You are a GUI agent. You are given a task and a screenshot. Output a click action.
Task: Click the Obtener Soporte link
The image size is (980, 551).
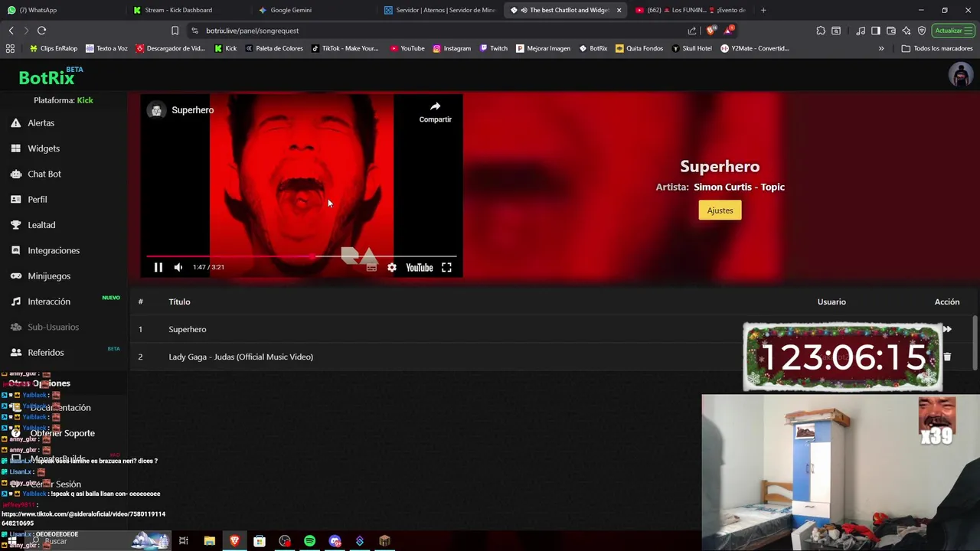62,433
